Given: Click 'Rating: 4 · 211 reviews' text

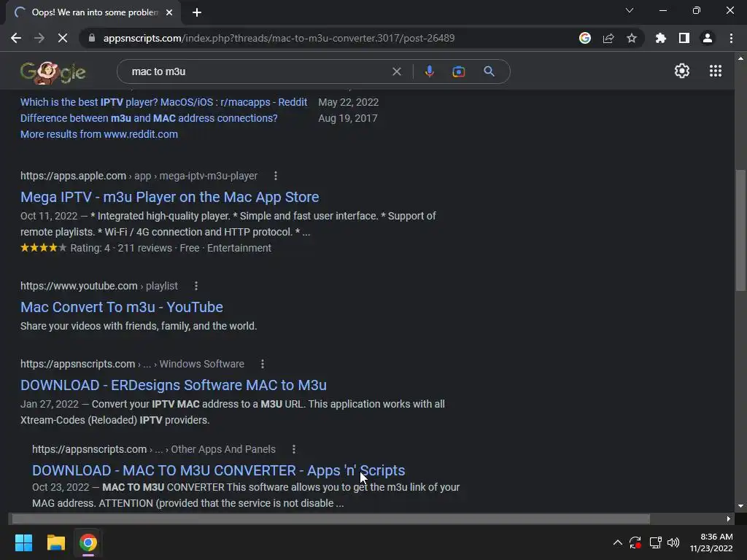Looking at the screenshot, I should tap(121, 248).
